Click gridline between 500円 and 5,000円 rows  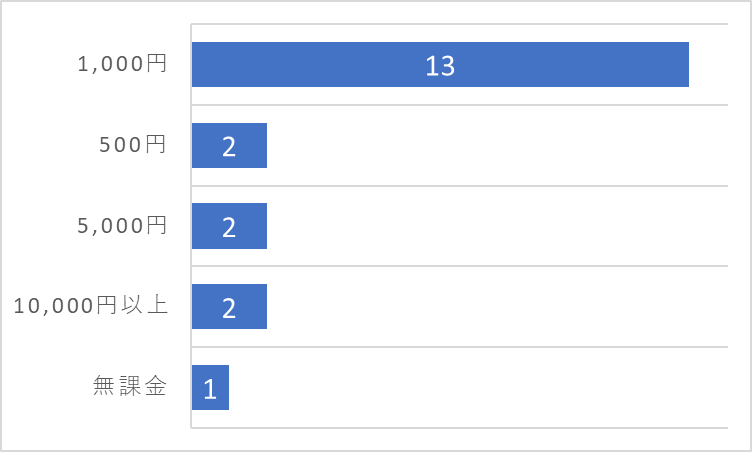(459, 186)
